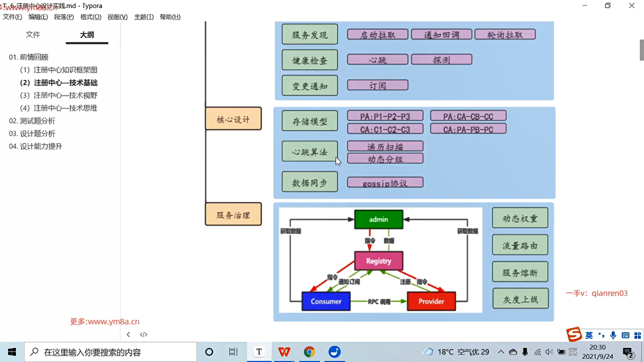Viewport: 644px width, 362px height.
Task: Open 主题(T) menu
Action: [x=144, y=17]
